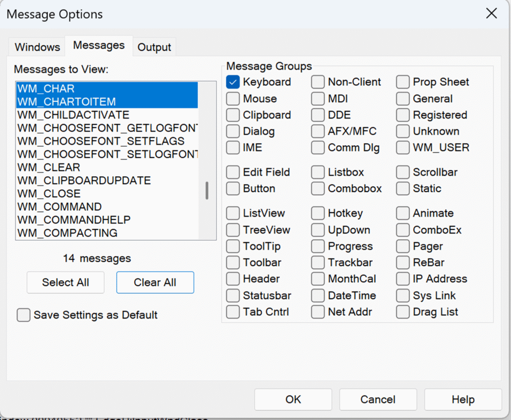Enable the Drag List checkbox
The image size is (511, 420).
tap(403, 312)
